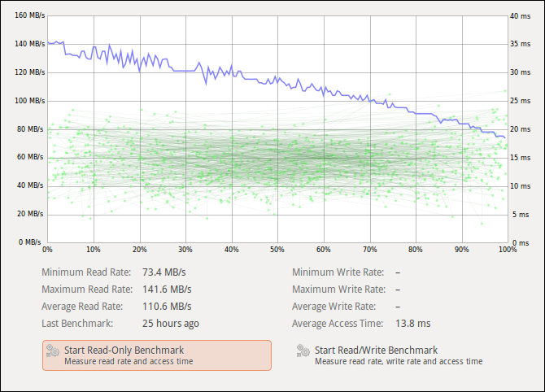Screen dimensions: 545x392
Task: Select the Maximum Read Rate value 141.6 MB/s
Action: point(167,290)
